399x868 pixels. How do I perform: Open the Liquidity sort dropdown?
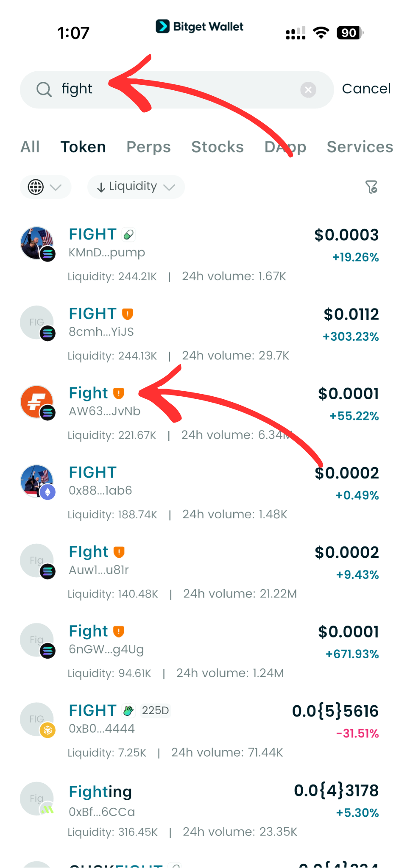coord(135,186)
